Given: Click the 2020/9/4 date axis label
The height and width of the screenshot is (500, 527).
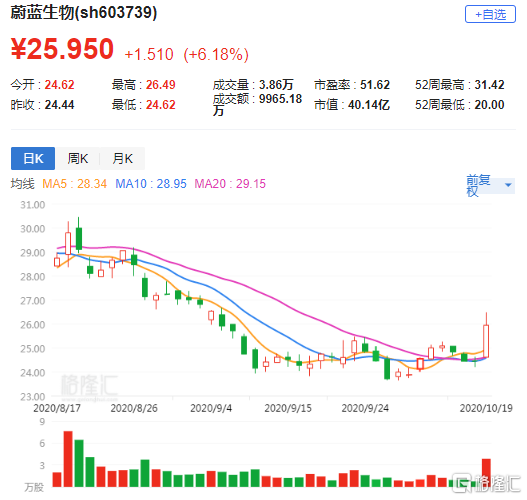Looking at the screenshot, I should [211, 408].
